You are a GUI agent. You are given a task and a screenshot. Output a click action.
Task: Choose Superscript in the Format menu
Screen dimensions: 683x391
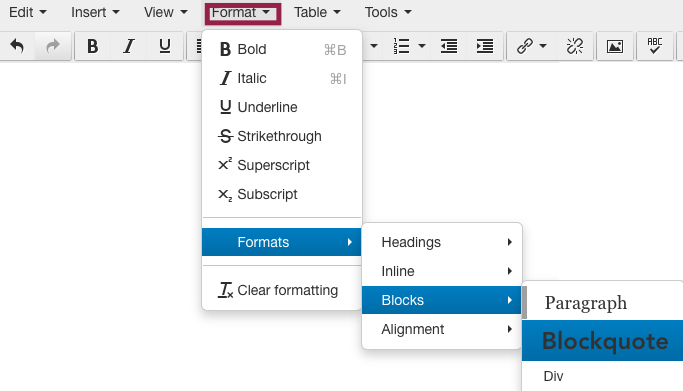pos(282,165)
